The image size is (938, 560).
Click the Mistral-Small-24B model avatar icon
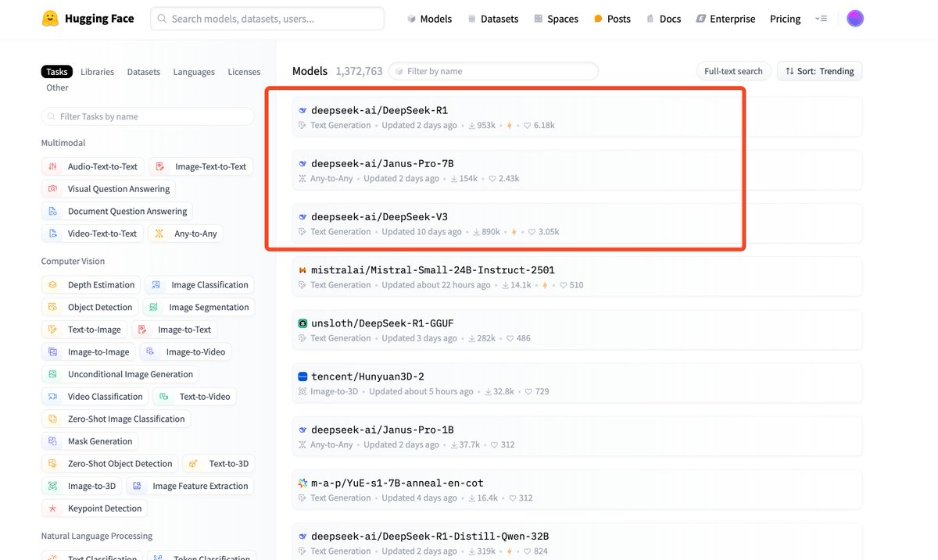pyautogui.click(x=303, y=270)
